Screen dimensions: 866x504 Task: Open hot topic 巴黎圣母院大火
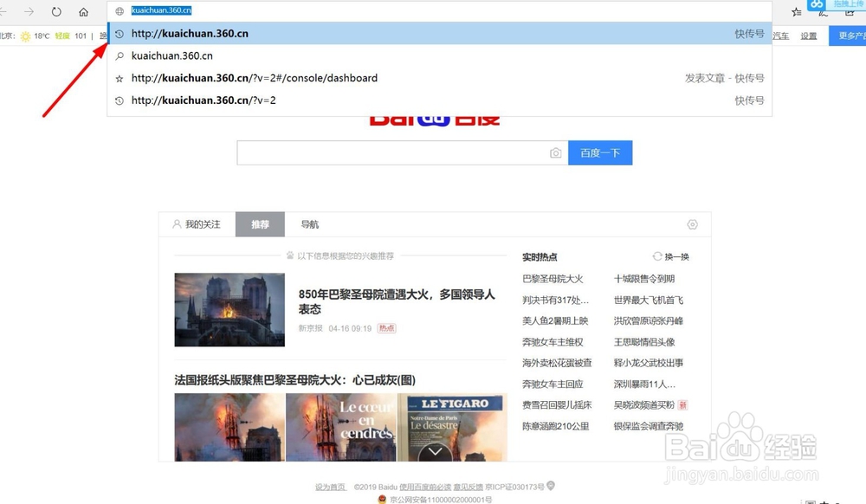pyautogui.click(x=553, y=279)
